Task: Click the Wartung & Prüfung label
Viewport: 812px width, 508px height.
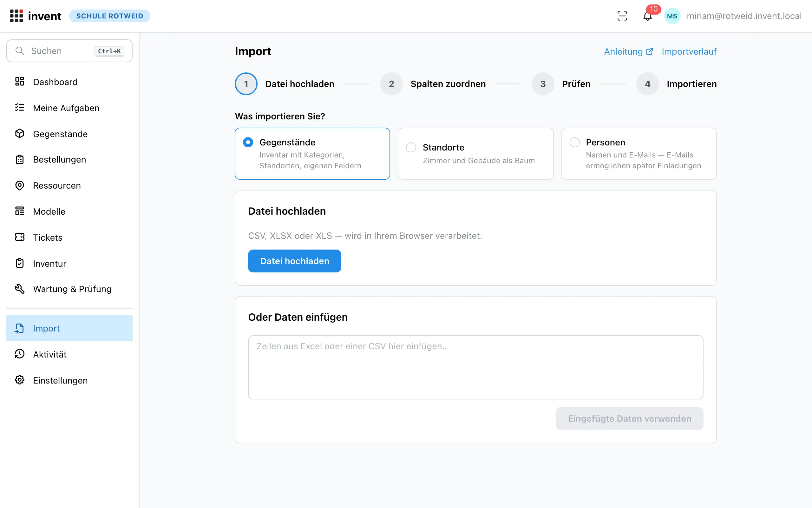Action: pos(72,289)
